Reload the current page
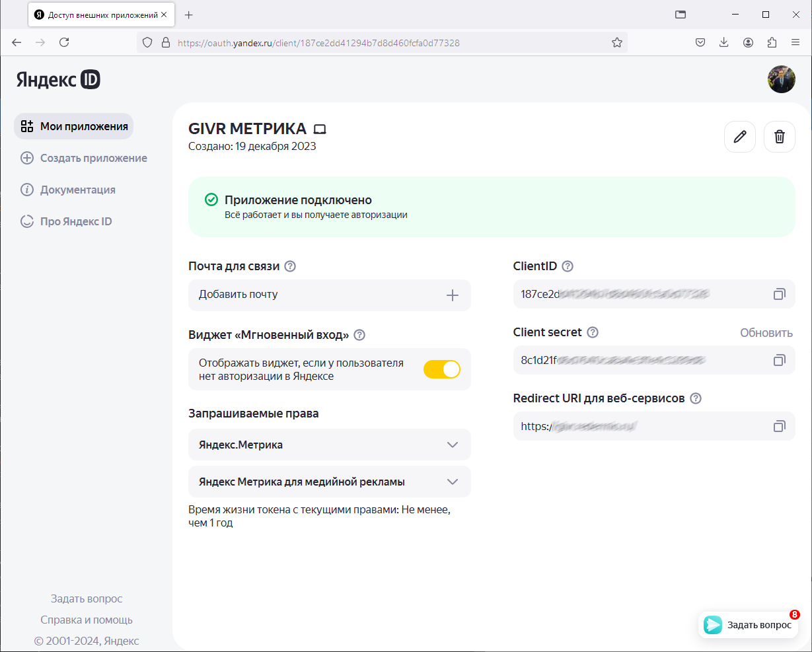 click(x=64, y=42)
